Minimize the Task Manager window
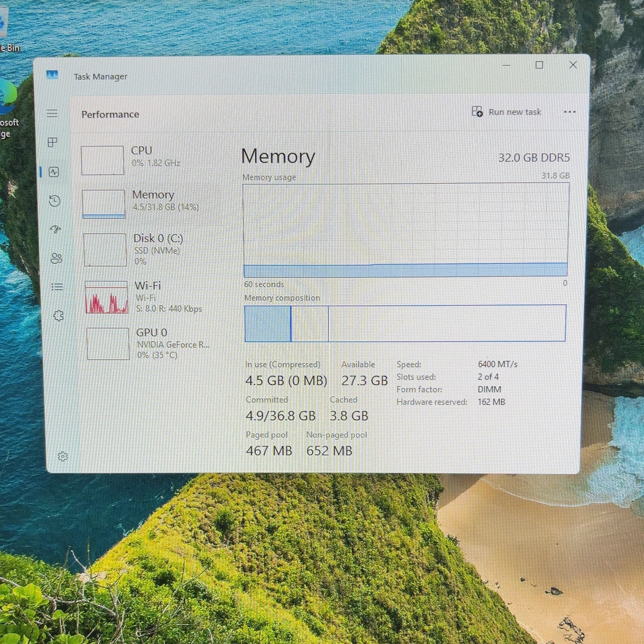 tap(507, 65)
